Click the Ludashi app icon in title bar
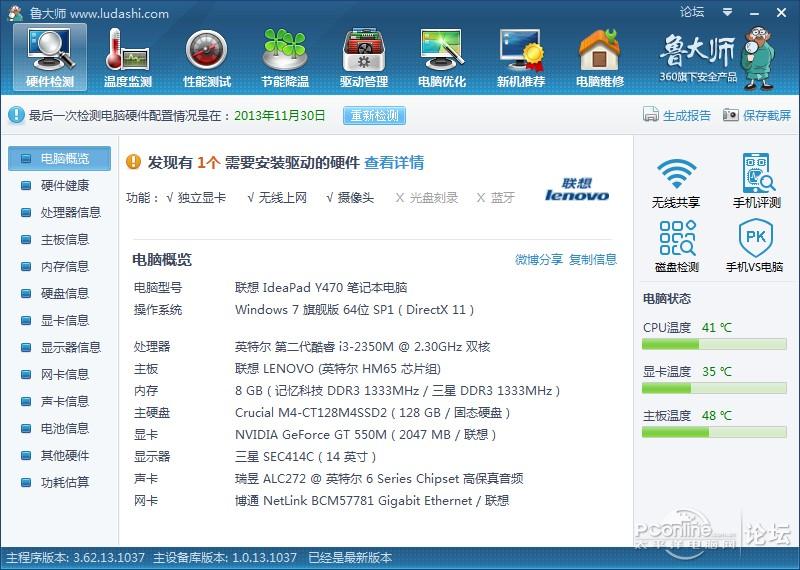The height and width of the screenshot is (570, 800). (15, 12)
